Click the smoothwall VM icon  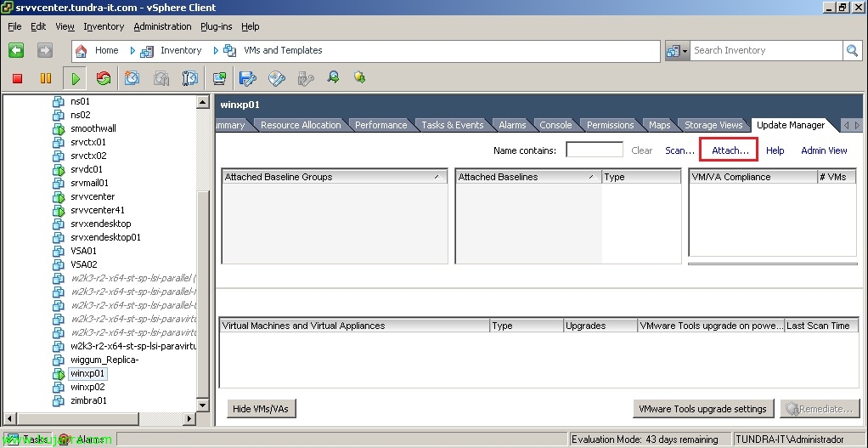point(59,129)
